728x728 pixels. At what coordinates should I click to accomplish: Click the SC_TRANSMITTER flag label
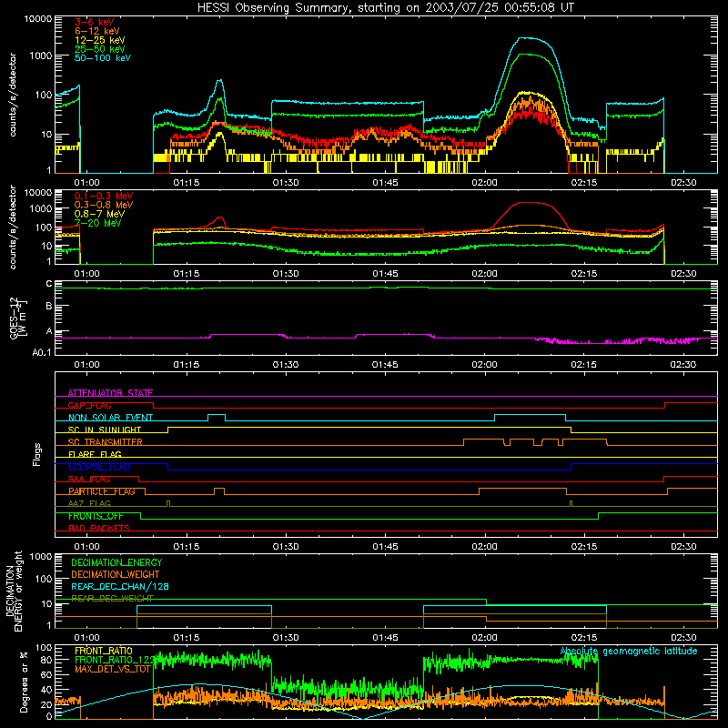[x=105, y=441]
